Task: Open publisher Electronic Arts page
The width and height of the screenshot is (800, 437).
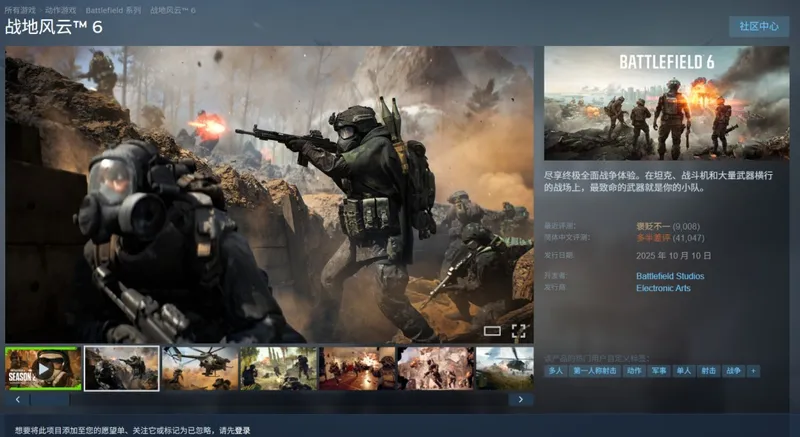Action: point(663,288)
